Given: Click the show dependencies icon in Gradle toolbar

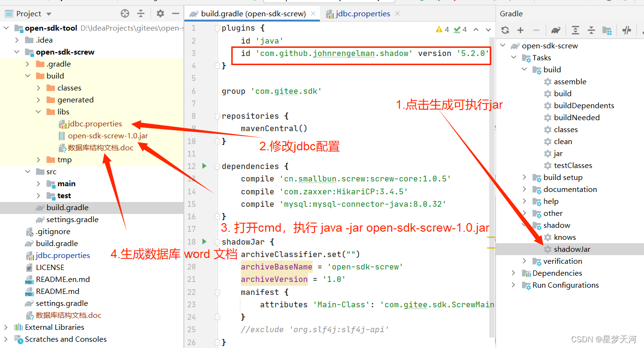Looking at the screenshot, I should pyautogui.click(x=607, y=30).
